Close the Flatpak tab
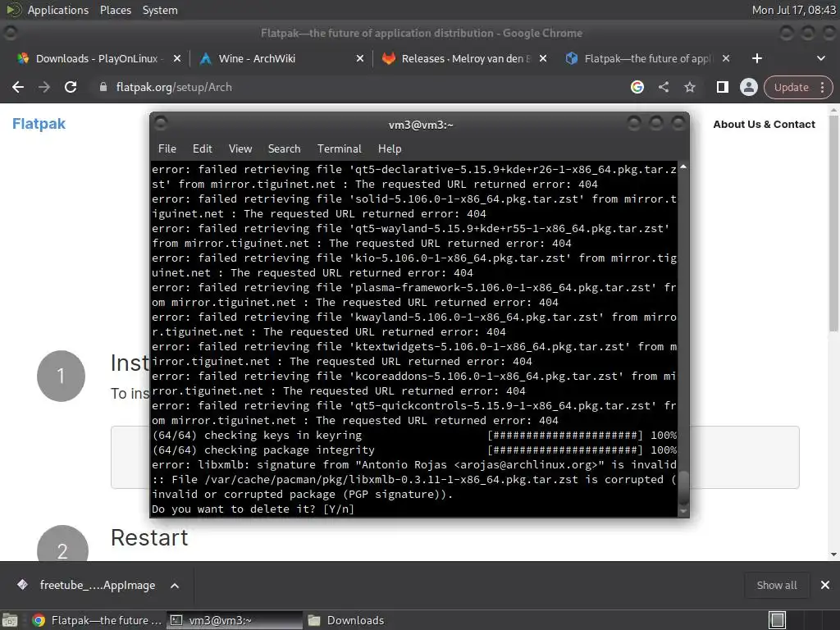This screenshot has width=840, height=630. click(726, 58)
